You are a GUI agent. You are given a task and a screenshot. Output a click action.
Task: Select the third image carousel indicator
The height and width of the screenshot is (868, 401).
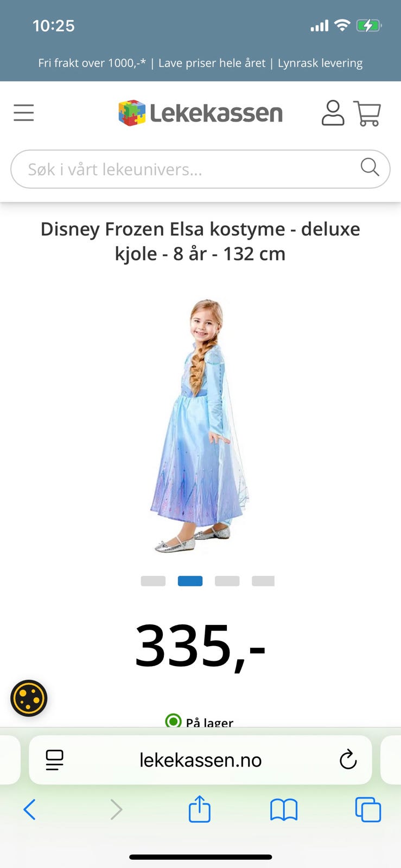click(227, 581)
